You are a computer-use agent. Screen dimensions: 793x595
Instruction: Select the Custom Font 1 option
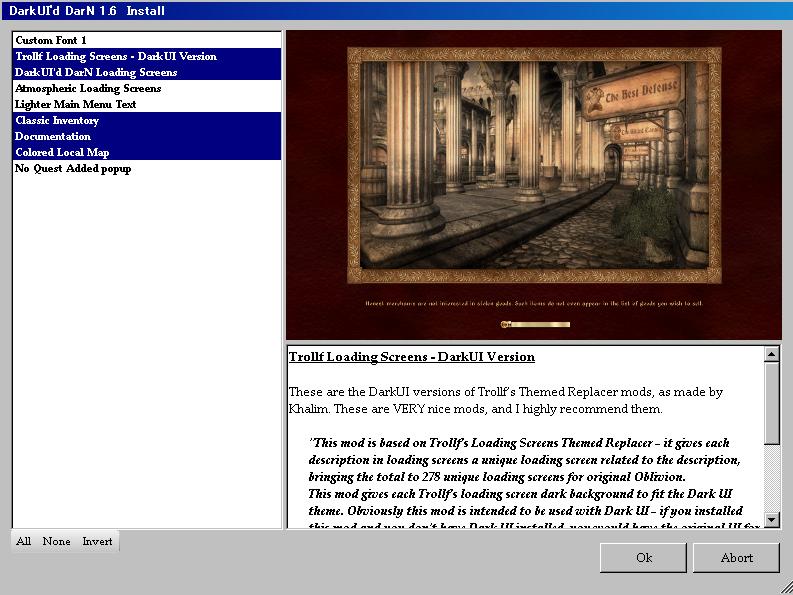coord(147,40)
